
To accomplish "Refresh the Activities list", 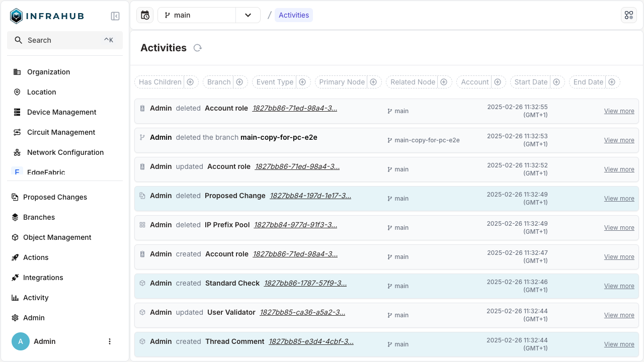I will pos(197,48).
